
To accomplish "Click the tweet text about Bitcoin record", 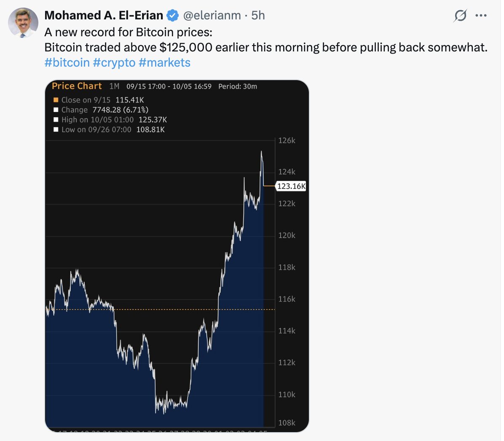I will point(266,40).
